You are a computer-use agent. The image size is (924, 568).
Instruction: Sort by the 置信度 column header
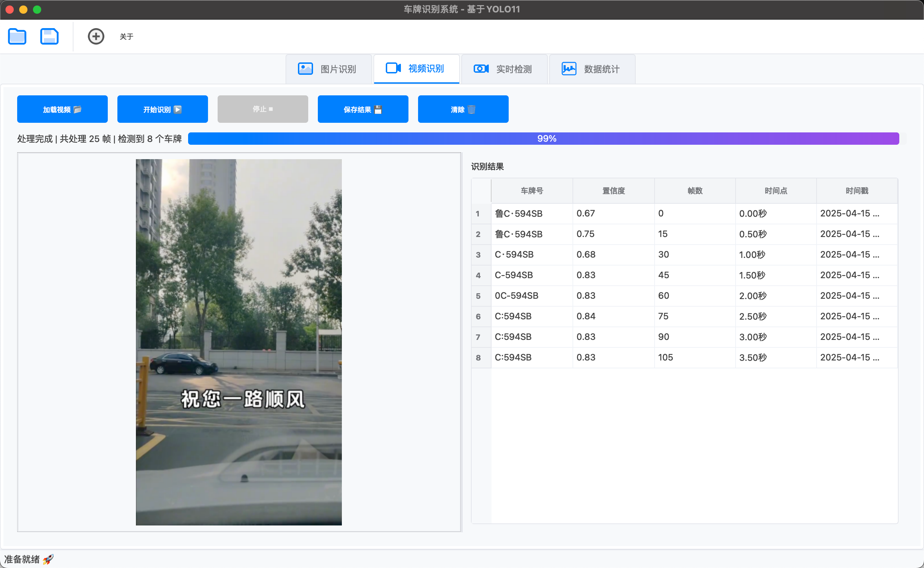coord(613,191)
